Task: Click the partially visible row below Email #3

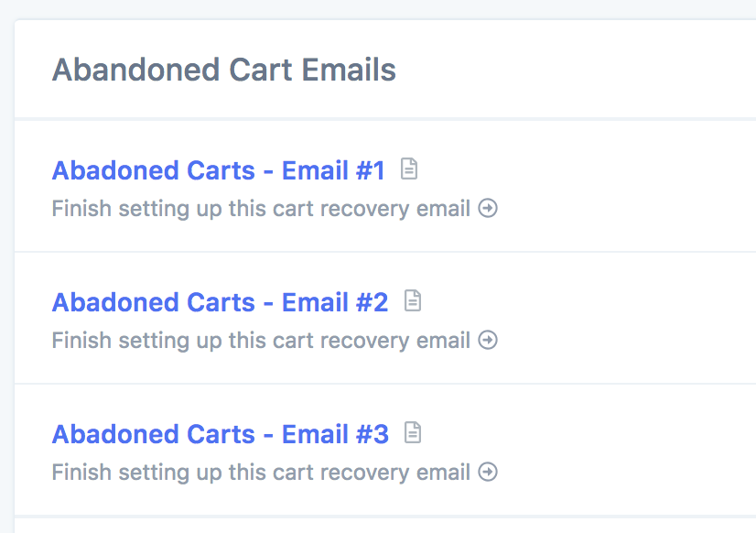Action: (x=385, y=527)
